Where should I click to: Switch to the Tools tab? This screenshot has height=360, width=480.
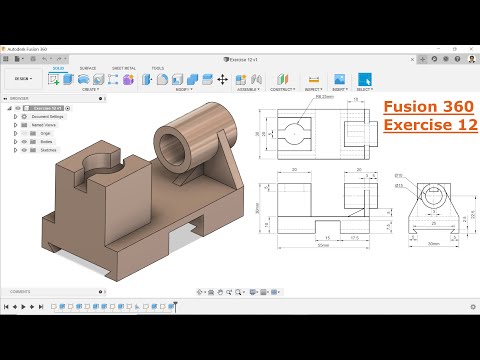(158, 68)
